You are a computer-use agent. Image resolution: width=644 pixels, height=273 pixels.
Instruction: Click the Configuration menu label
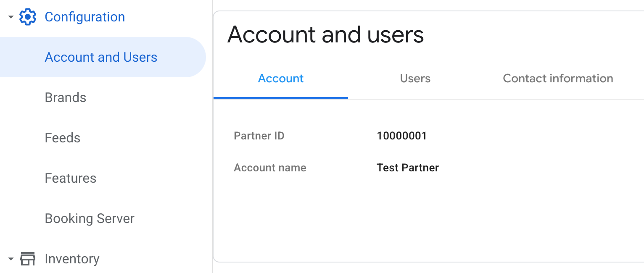point(84,17)
